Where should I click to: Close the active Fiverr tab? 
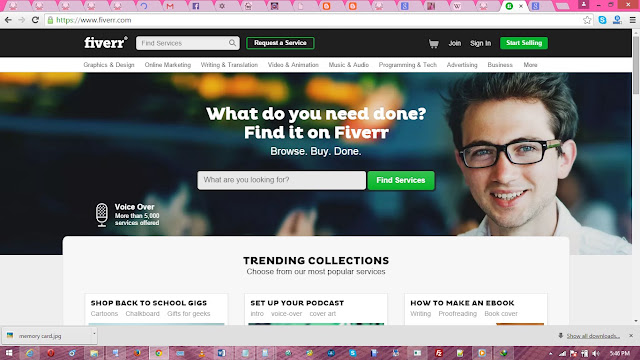(521, 6)
